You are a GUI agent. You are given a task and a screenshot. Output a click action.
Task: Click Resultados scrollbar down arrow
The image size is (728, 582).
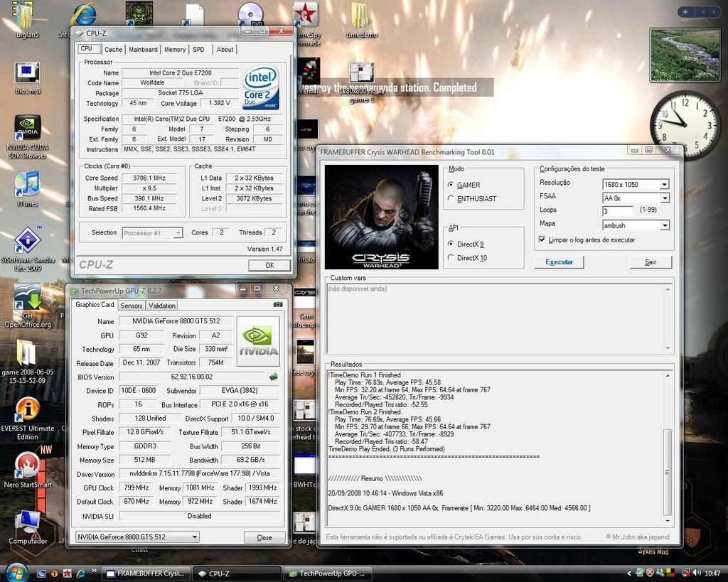[667, 521]
